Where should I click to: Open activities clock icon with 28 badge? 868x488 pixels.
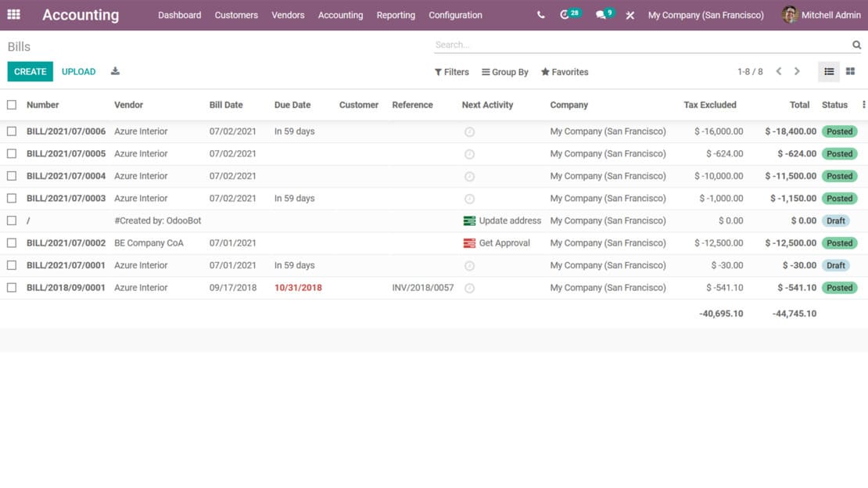pyautogui.click(x=565, y=15)
